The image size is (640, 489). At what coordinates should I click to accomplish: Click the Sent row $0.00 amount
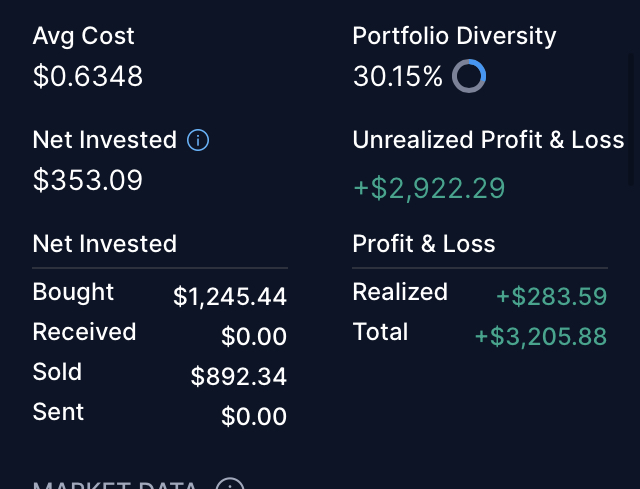(x=254, y=417)
